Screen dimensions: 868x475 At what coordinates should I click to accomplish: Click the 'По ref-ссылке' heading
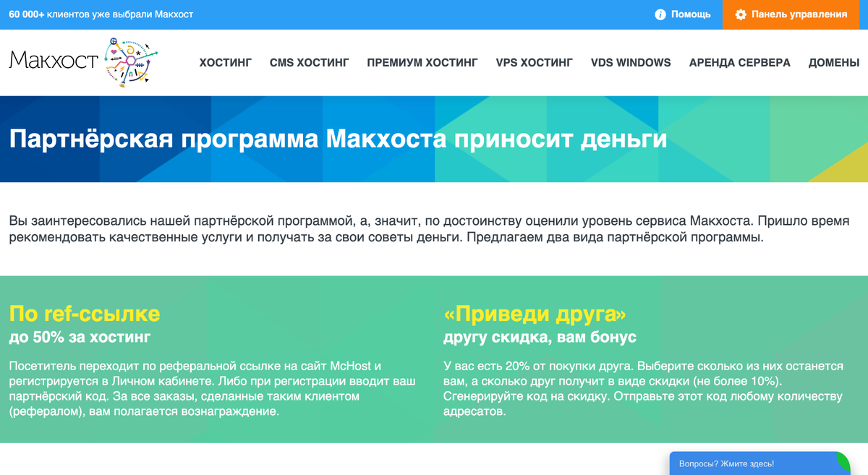coord(85,313)
